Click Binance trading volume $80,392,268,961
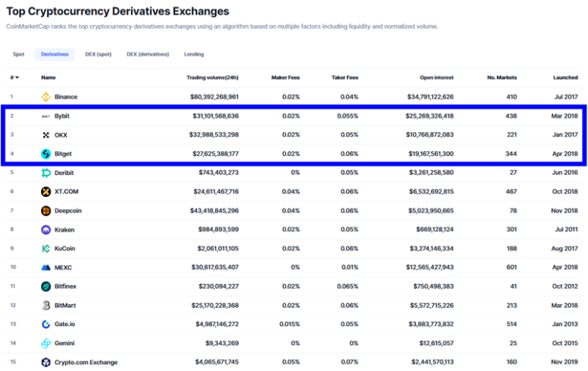Image resolution: width=588 pixels, height=371 pixels. click(215, 97)
